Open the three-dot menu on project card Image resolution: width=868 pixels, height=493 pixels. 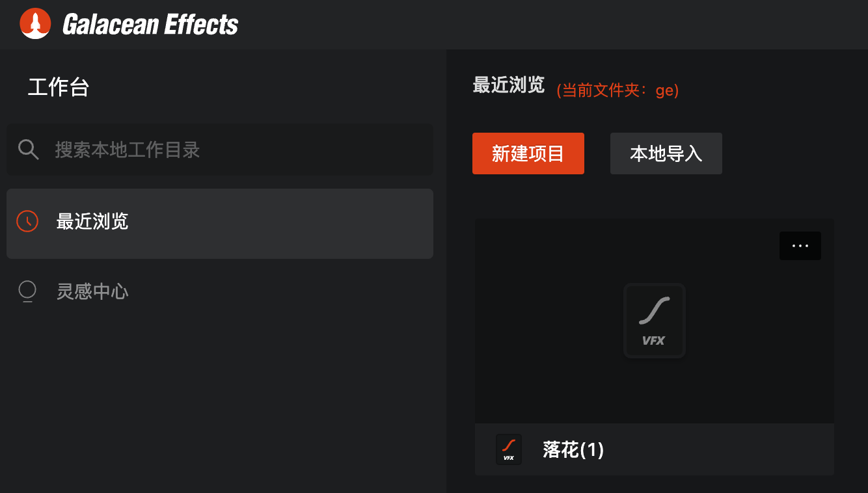click(x=800, y=246)
